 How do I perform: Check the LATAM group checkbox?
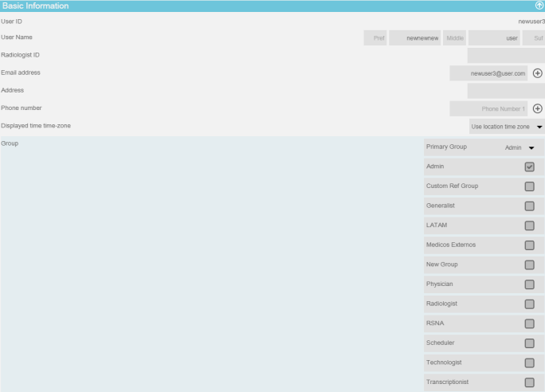[x=529, y=225]
